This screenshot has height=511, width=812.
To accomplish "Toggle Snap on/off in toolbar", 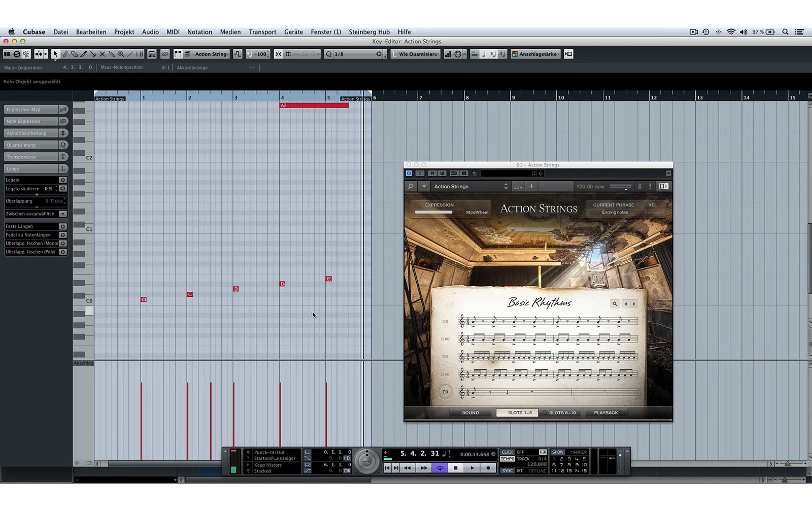I will coord(278,54).
